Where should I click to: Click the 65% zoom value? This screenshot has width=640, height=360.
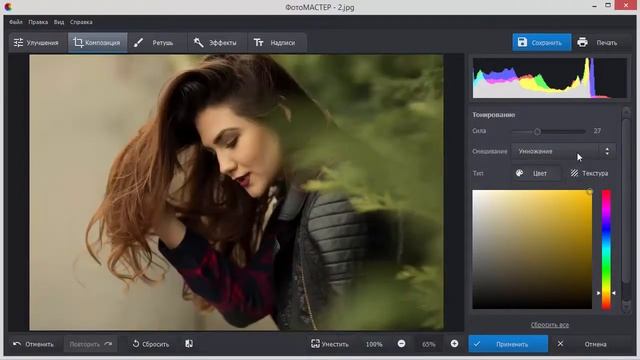[429, 344]
